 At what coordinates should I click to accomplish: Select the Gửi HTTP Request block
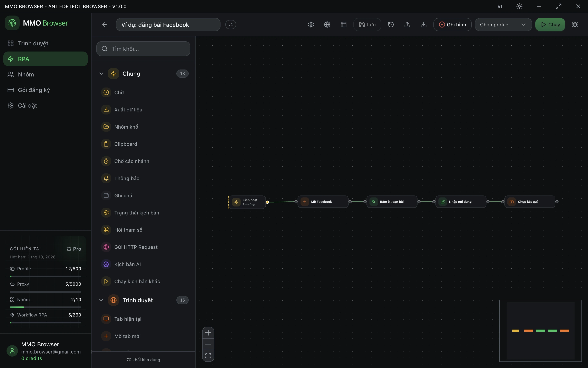click(x=143, y=247)
